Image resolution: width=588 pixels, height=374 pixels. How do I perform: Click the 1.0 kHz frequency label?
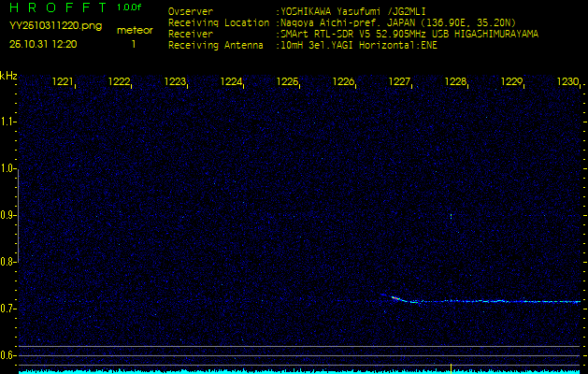[8, 168]
